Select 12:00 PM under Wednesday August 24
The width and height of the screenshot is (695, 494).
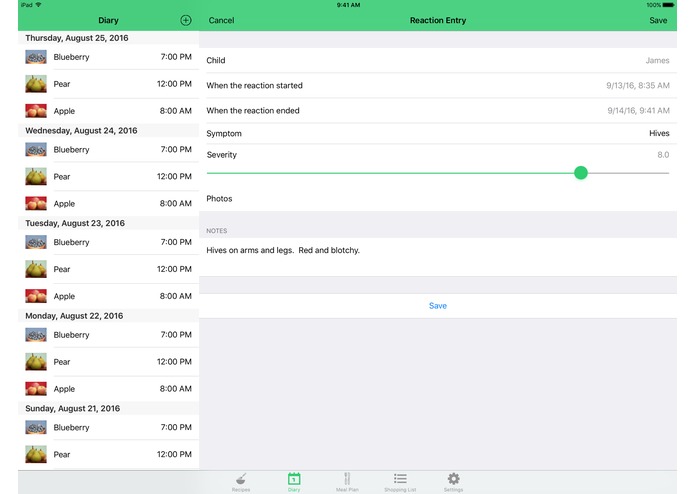pos(174,176)
